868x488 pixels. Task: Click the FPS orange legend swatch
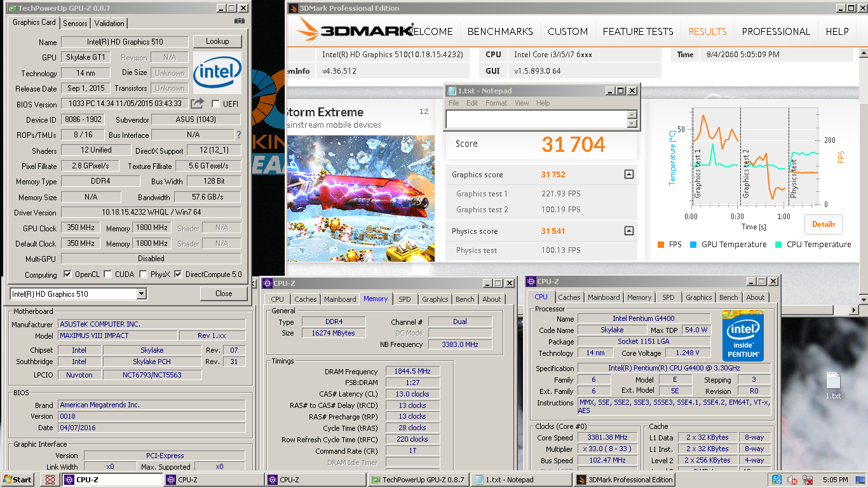(x=661, y=245)
